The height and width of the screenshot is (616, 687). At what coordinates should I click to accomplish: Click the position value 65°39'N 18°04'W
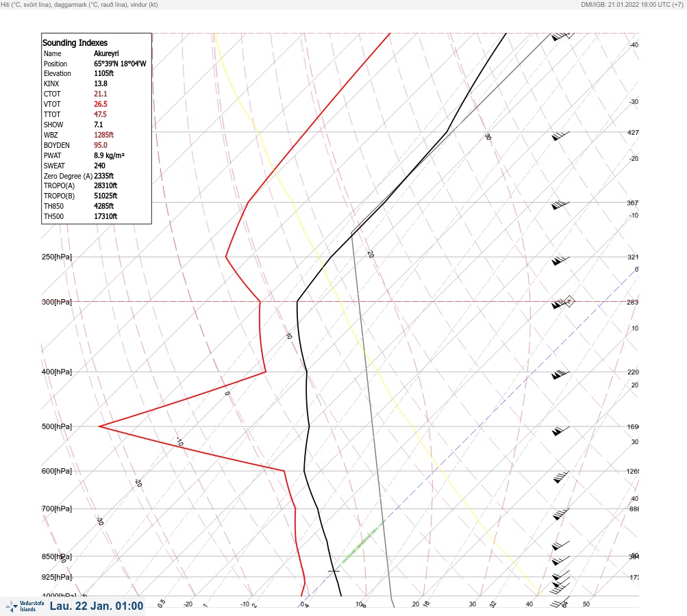[x=120, y=64]
